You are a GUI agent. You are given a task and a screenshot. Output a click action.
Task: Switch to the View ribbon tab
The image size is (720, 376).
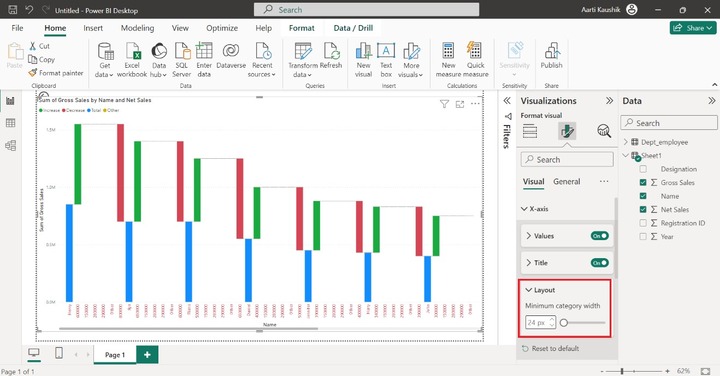180,28
